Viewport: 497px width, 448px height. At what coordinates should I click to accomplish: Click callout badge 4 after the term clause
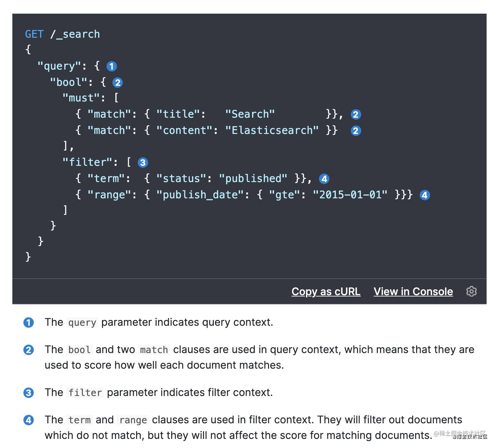click(x=324, y=178)
